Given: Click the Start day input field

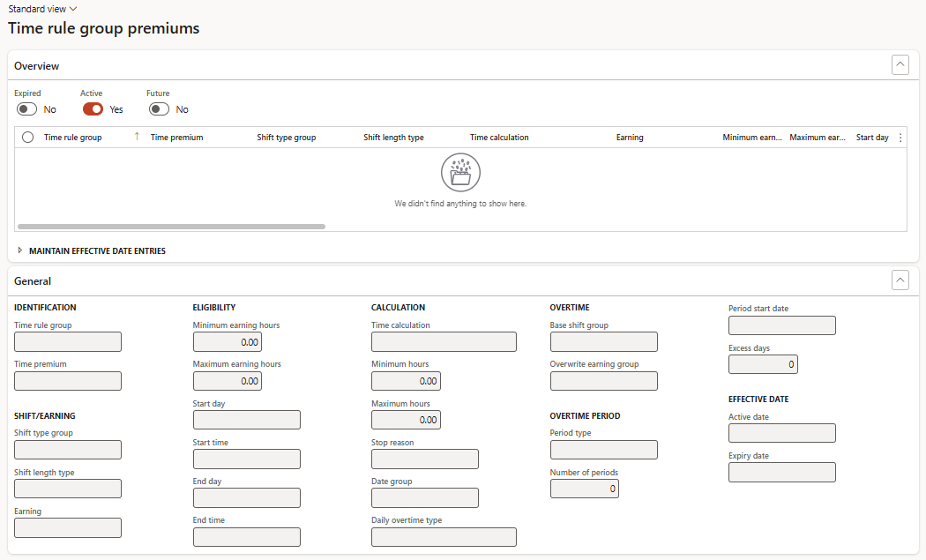Looking at the screenshot, I should pyautogui.click(x=247, y=420).
